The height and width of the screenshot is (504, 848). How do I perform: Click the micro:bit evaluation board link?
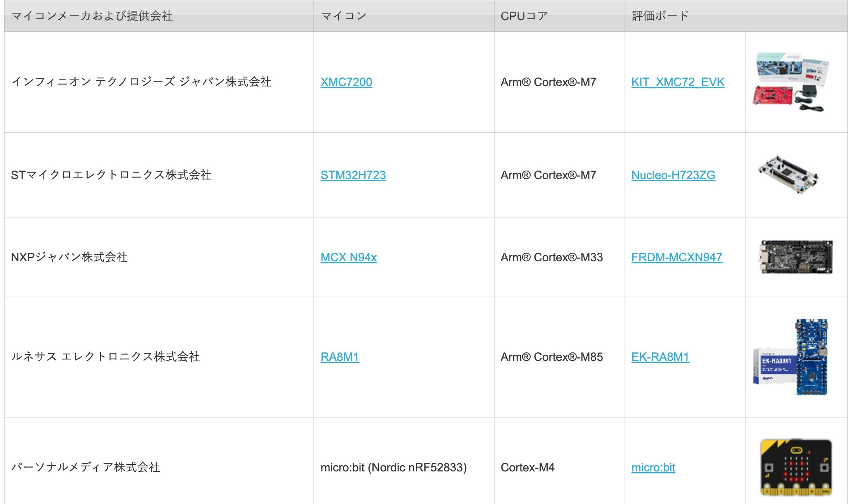coord(653,468)
